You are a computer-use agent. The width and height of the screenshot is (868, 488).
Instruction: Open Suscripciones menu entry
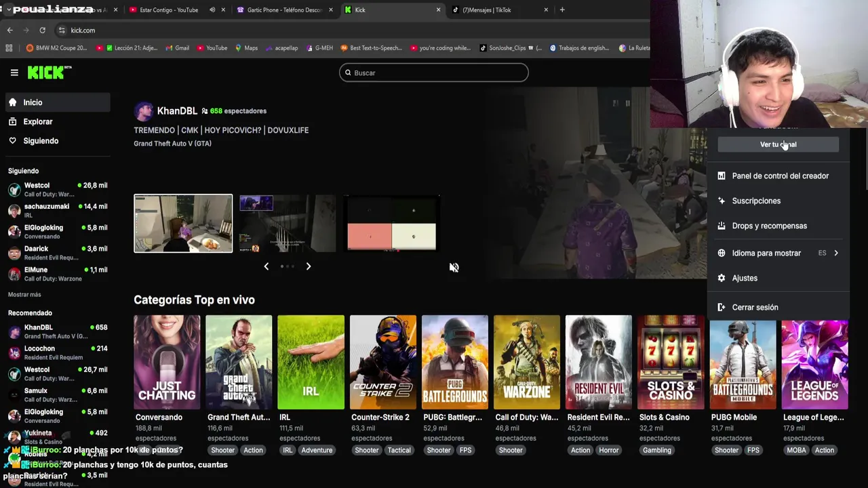pos(778,201)
